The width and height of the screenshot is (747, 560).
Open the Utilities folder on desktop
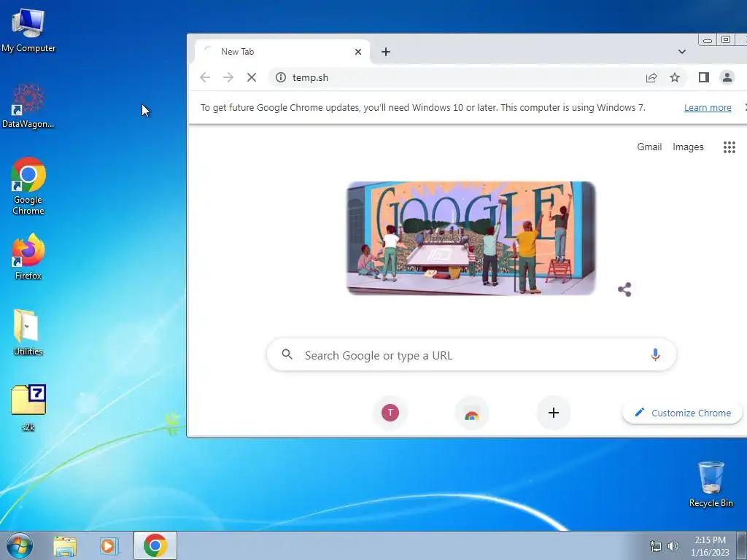28,332
